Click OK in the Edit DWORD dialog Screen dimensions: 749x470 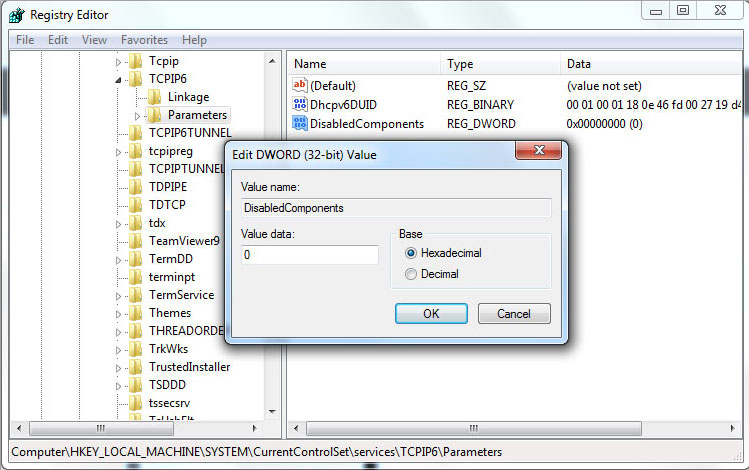pyautogui.click(x=431, y=313)
